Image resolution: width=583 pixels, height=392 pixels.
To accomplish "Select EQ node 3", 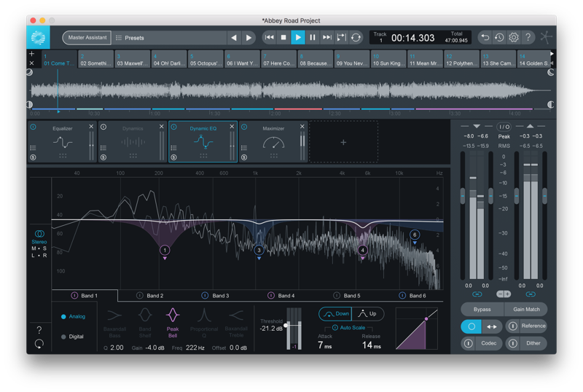I will pos(259,251).
